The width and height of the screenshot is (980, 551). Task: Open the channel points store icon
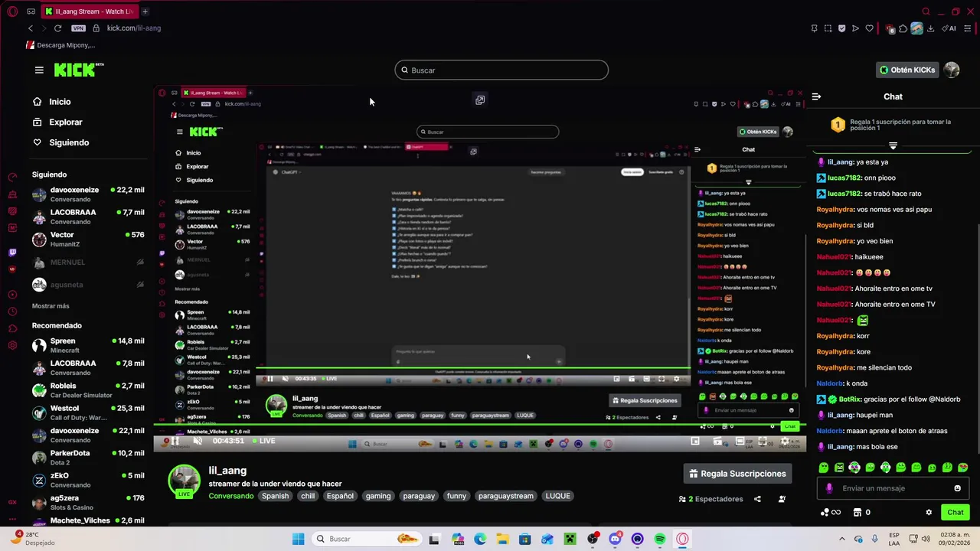857,513
